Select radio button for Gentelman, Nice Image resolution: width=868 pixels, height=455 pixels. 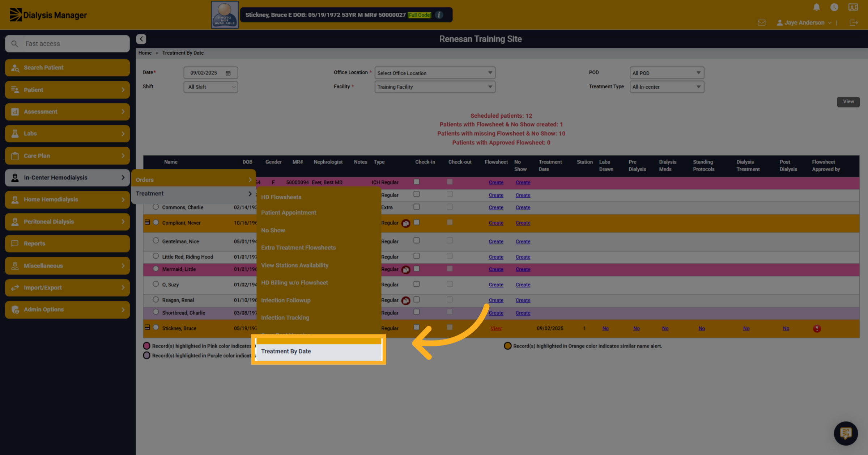click(156, 240)
